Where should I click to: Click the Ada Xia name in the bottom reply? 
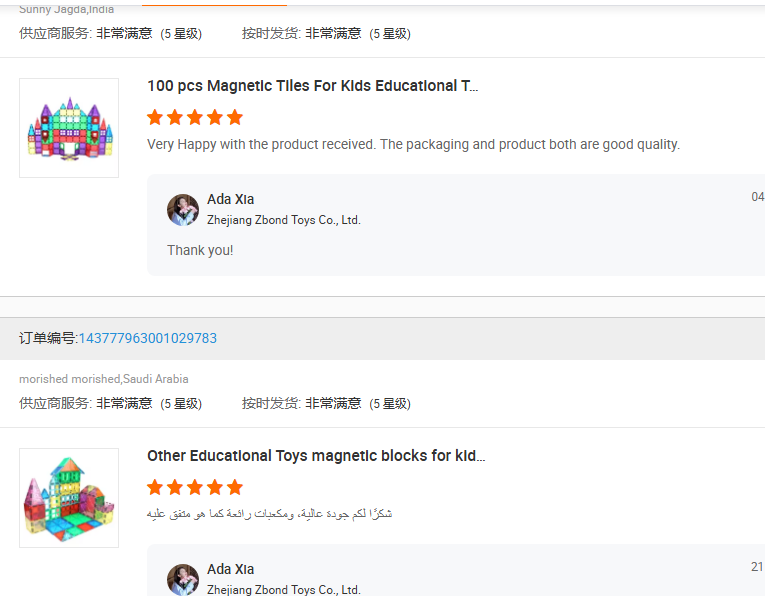(230, 569)
